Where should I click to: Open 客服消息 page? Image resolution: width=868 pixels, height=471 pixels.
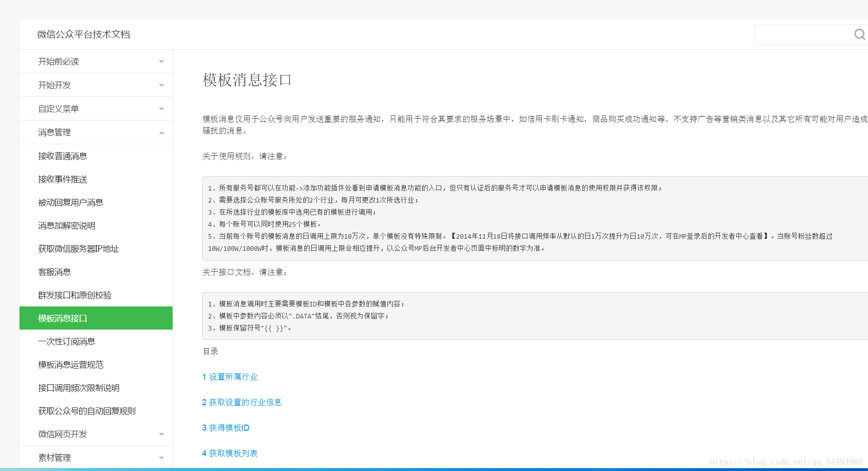(54, 272)
